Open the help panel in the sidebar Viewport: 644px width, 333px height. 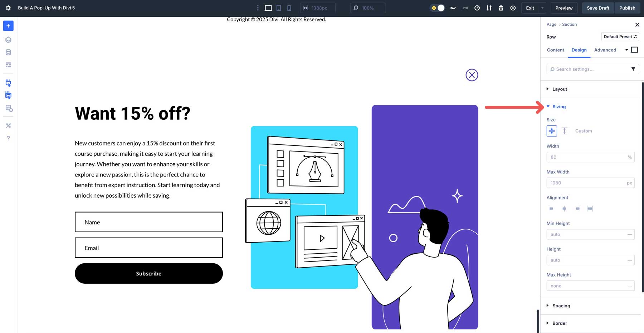(x=8, y=138)
